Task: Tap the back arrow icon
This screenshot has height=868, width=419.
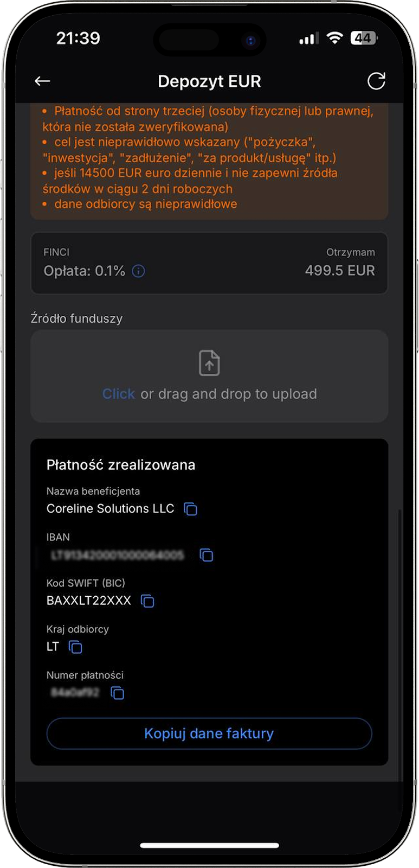Action: tap(42, 81)
